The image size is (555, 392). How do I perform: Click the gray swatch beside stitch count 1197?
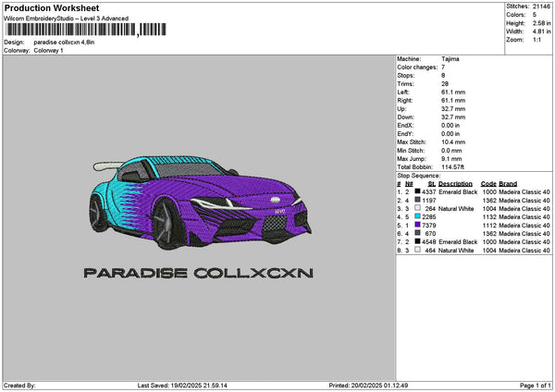pos(418,200)
